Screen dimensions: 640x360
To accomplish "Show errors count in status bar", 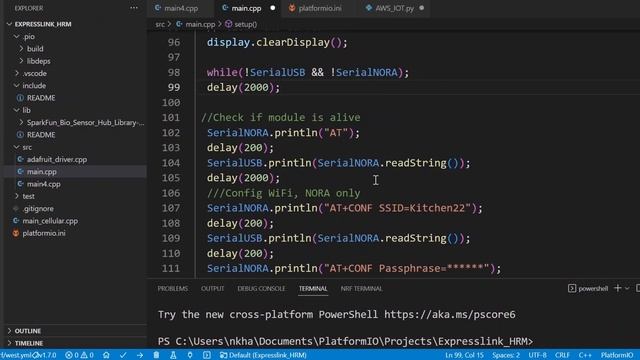I will tap(72, 355).
